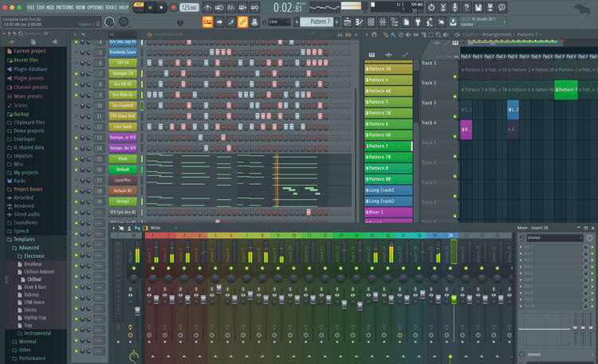This screenshot has height=364, width=598.
Task: Open the VIEW menu
Action: 81,7
